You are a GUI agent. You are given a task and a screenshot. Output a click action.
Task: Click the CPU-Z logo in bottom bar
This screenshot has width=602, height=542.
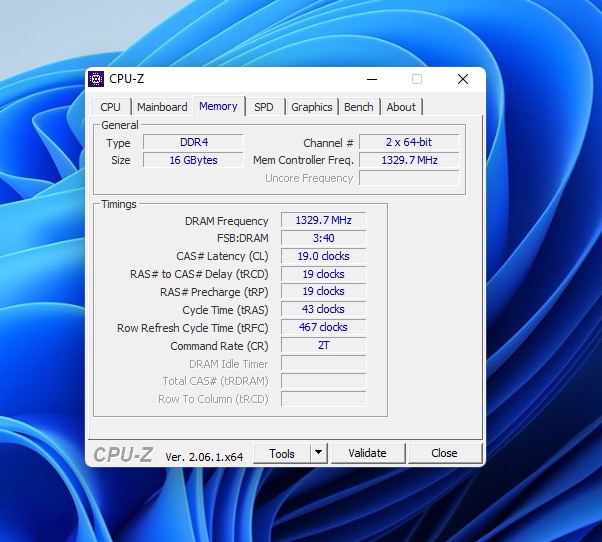click(x=123, y=455)
